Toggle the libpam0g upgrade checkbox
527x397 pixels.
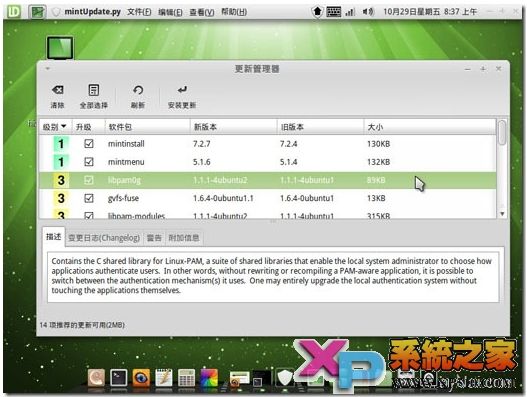[x=89, y=180]
